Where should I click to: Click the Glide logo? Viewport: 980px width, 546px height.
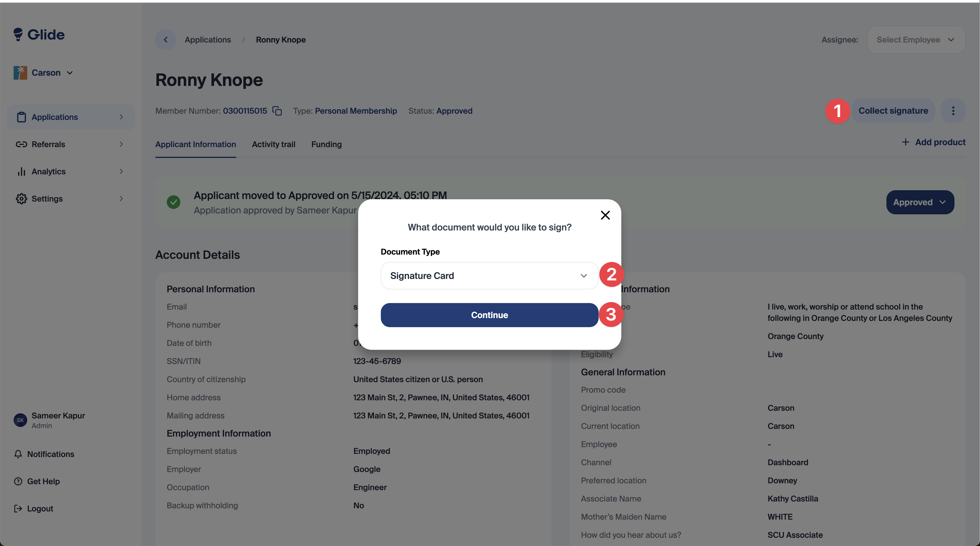click(x=39, y=35)
